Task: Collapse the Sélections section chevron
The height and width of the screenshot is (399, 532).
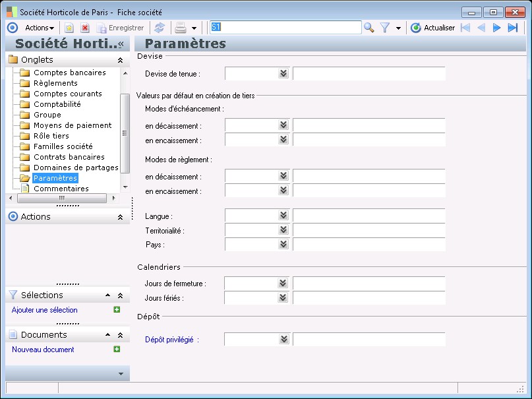Action: (120, 295)
